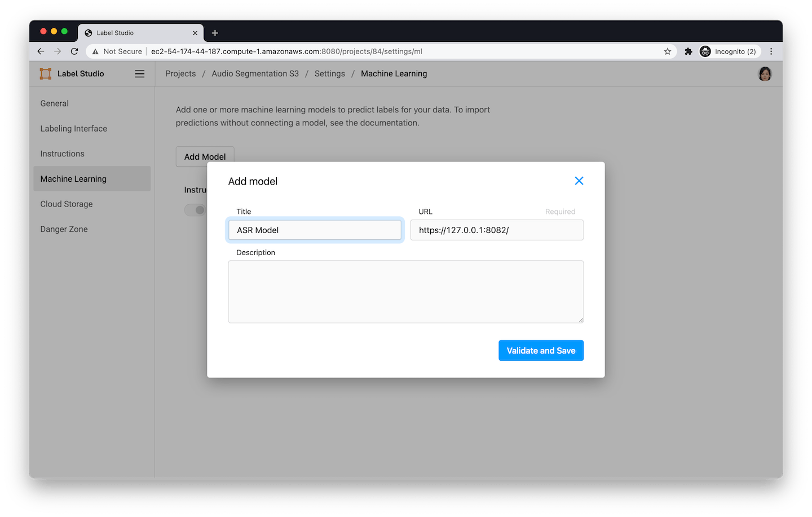The image size is (812, 517).
Task: Open General settings section
Action: pos(55,103)
